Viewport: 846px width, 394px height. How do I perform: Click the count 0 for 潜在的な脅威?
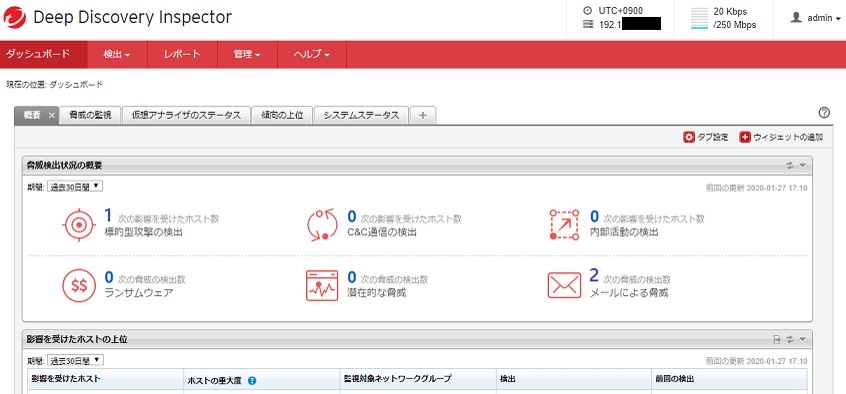click(352, 277)
